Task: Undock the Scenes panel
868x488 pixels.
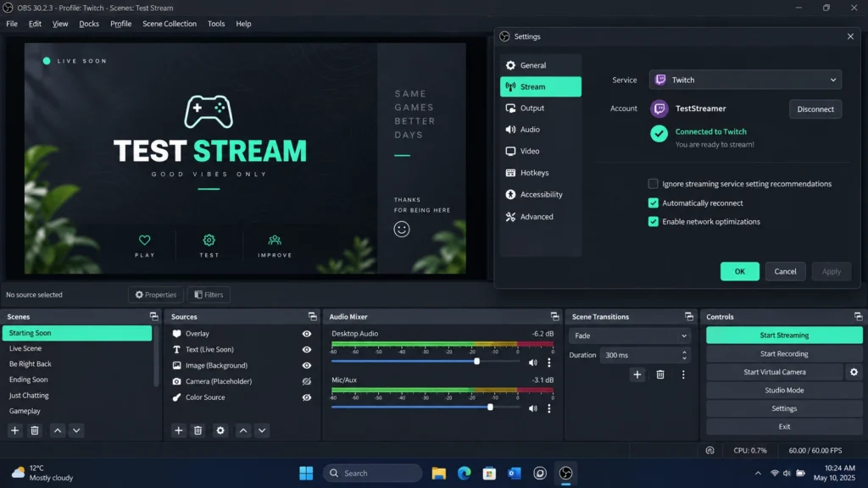Action: click(154, 317)
